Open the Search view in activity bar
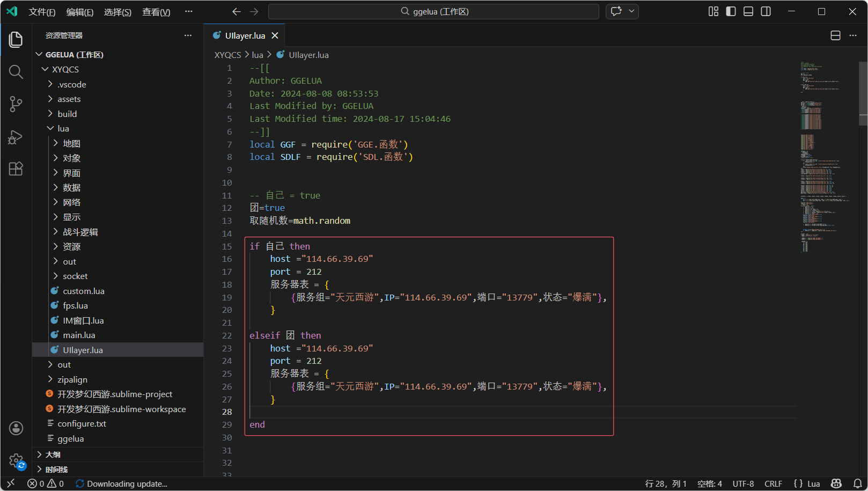The width and height of the screenshot is (868, 491). pos(16,72)
